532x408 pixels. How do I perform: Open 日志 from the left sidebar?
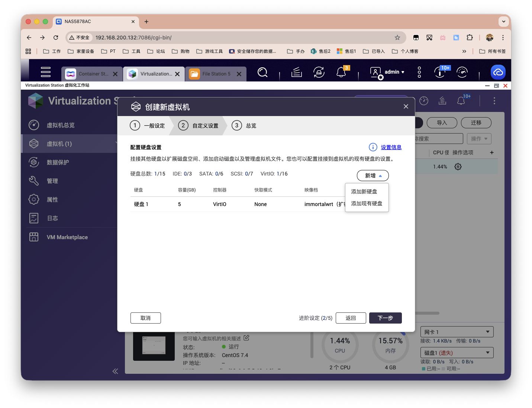(x=52, y=218)
